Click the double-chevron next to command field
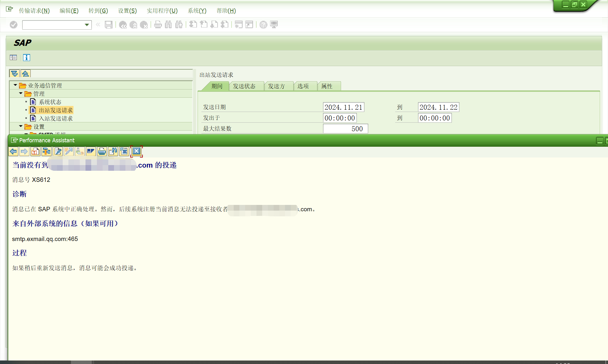 click(98, 25)
